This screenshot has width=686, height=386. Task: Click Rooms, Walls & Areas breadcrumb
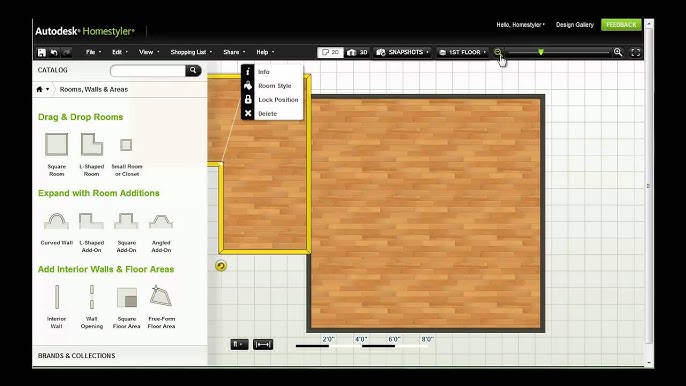point(94,89)
